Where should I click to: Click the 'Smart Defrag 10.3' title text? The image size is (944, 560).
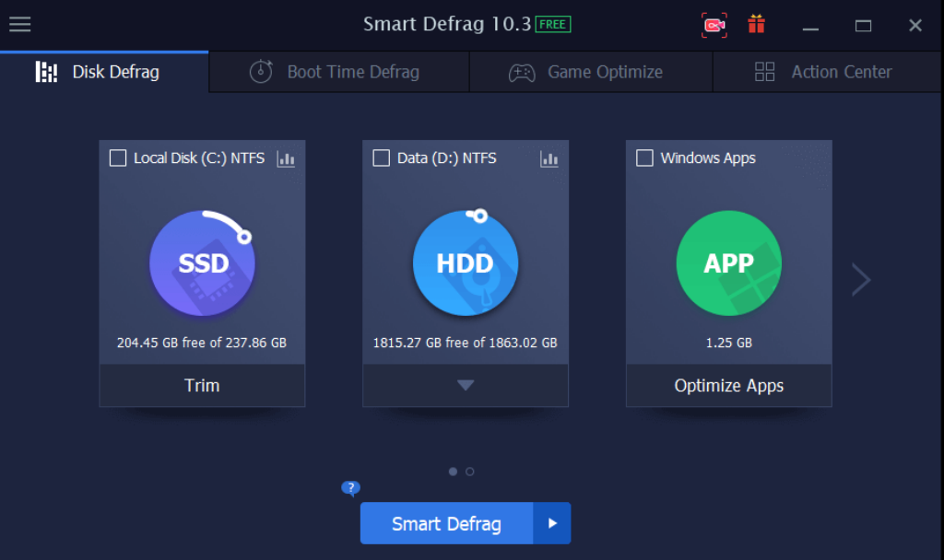(x=447, y=24)
